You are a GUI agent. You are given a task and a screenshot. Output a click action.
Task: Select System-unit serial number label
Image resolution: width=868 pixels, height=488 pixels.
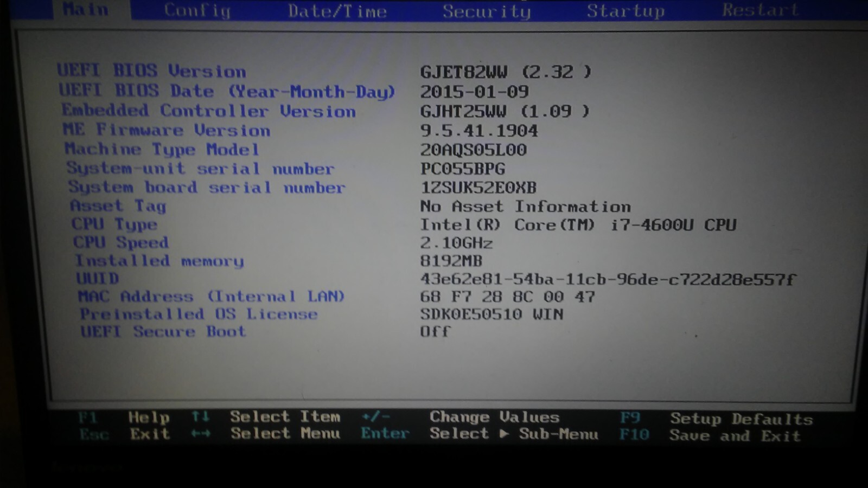(200, 169)
